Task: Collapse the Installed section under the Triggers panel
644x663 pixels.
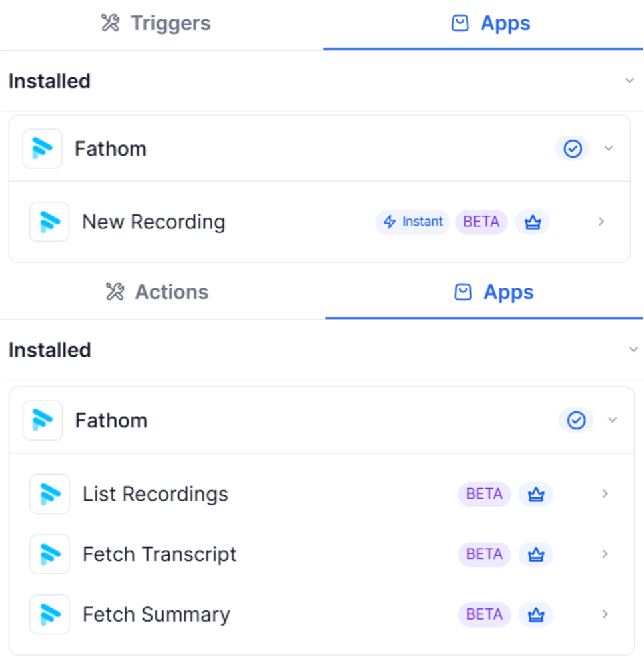Action: pyautogui.click(x=629, y=81)
